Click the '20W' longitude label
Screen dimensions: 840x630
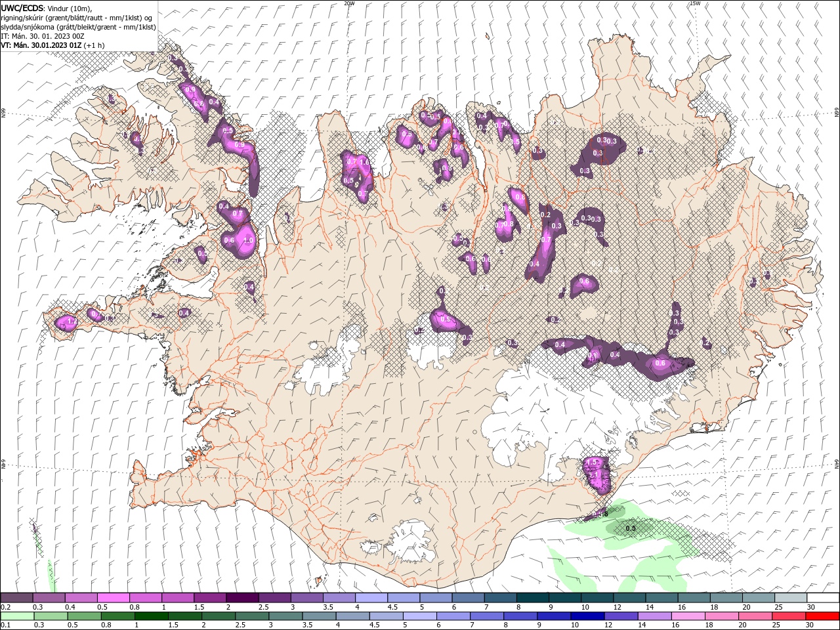pos(349,3)
